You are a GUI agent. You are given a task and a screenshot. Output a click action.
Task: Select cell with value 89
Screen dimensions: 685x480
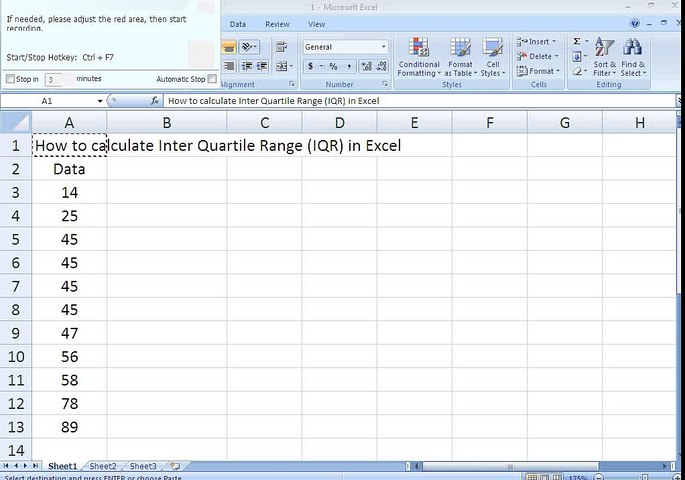(69, 427)
